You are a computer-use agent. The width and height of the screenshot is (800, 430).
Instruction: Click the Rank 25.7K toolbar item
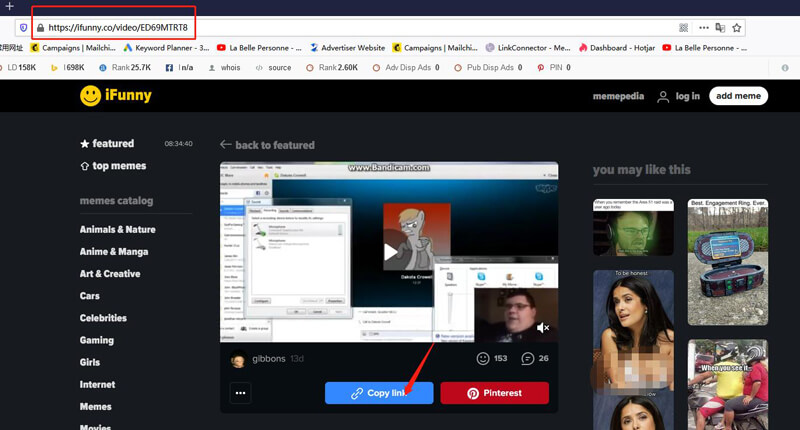[125, 67]
